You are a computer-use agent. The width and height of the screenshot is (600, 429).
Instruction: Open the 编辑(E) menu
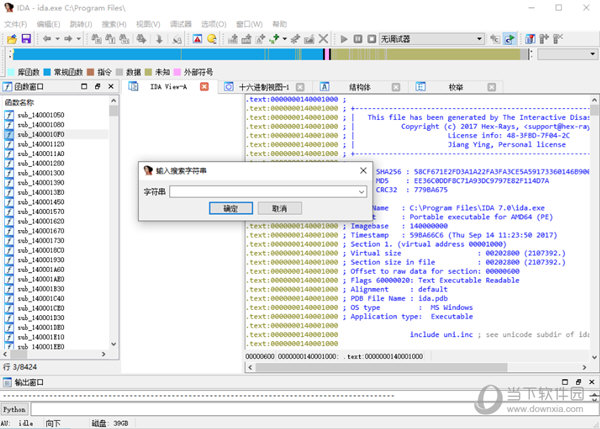tap(48, 24)
